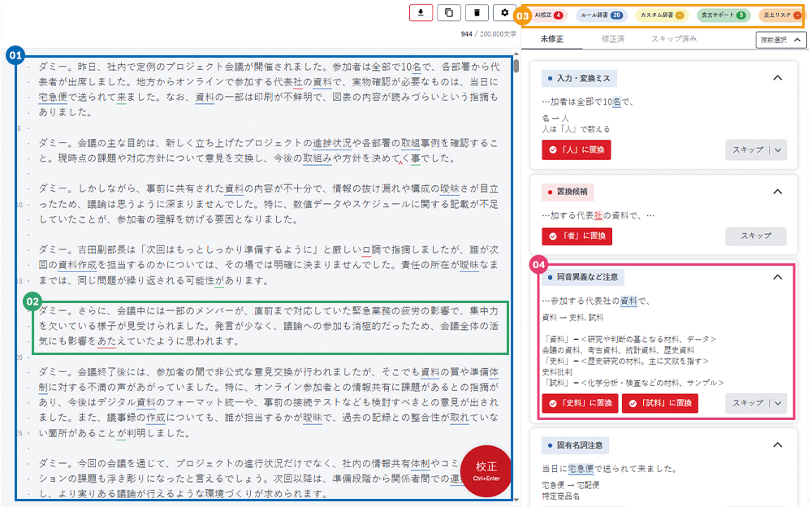Click the 「人」に置換 button
This screenshot has width=812, height=507.
[577, 150]
